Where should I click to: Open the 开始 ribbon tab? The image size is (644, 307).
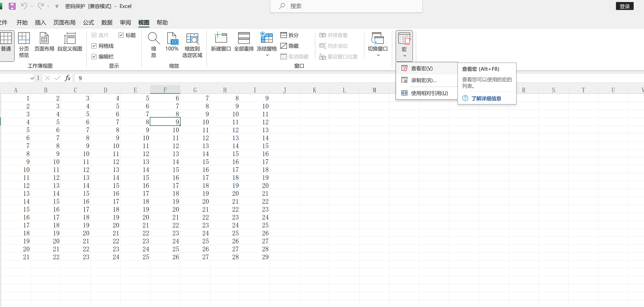click(x=22, y=23)
